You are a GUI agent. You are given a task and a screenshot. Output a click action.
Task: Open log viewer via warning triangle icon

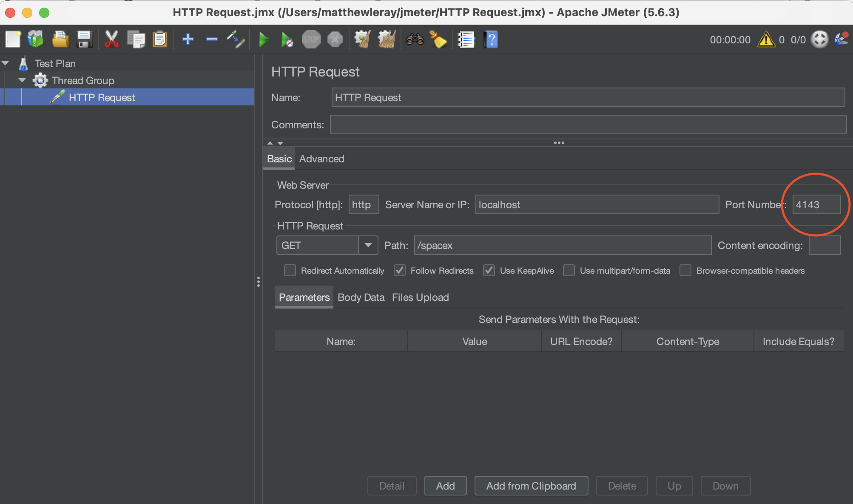pyautogui.click(x=766, y=40)
